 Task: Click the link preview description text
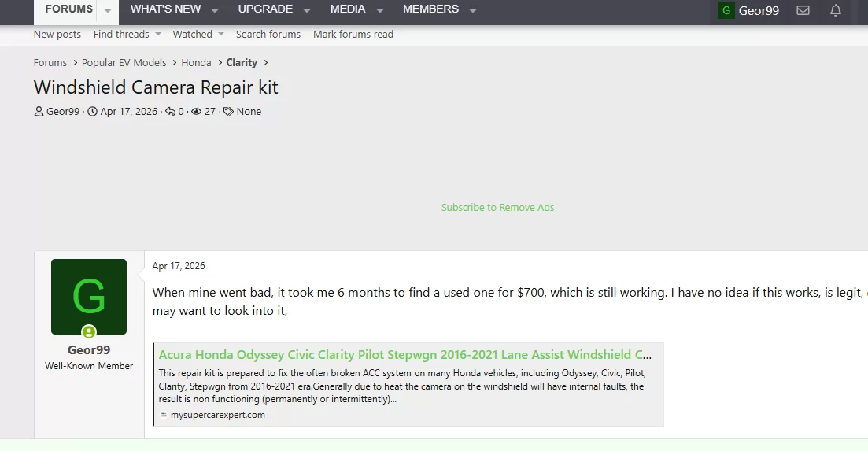pyautogui.click(x=402, y=386)
